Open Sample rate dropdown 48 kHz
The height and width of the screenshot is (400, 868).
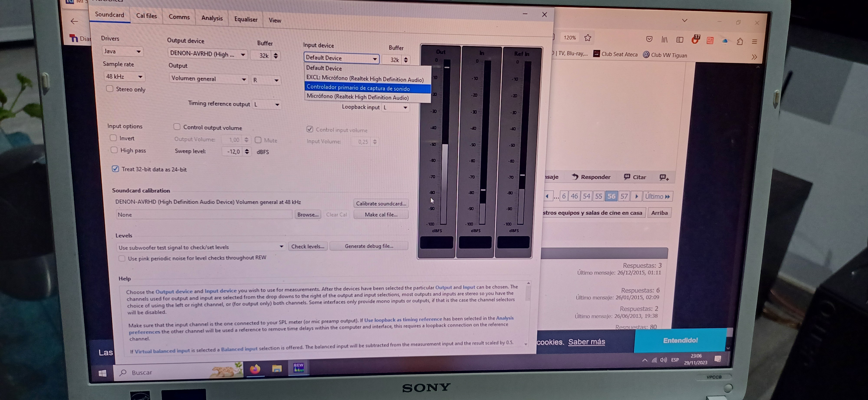pyautogui.click(x=124, y=76)
